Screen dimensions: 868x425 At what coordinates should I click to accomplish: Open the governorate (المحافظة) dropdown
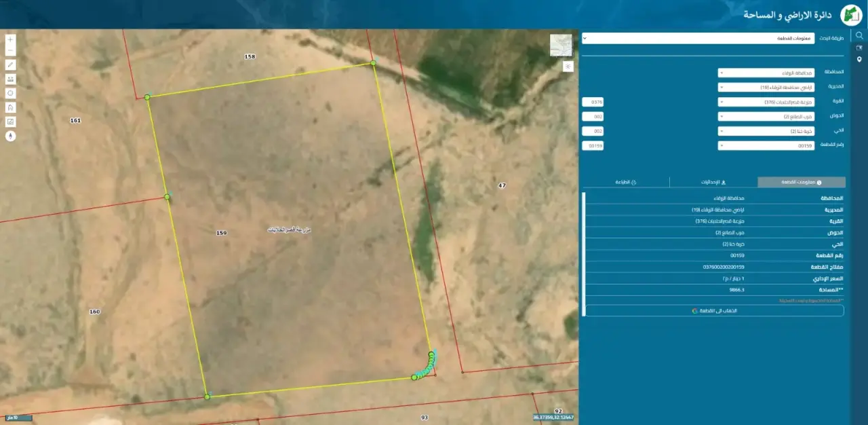point(766,73)
